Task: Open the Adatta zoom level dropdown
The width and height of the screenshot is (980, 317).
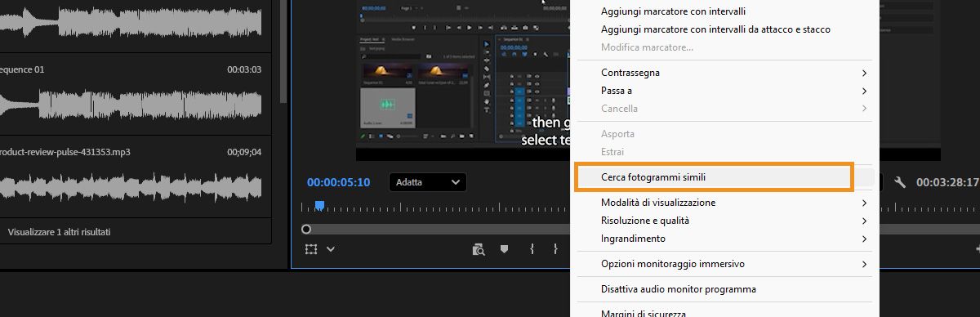Action: click(x=427, y=182)
